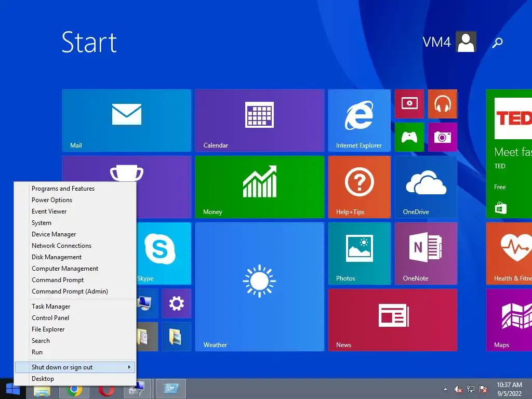Viewport: 532px width, 399px height.
Task: Open Opera from the taskbar
Action: 107,391
